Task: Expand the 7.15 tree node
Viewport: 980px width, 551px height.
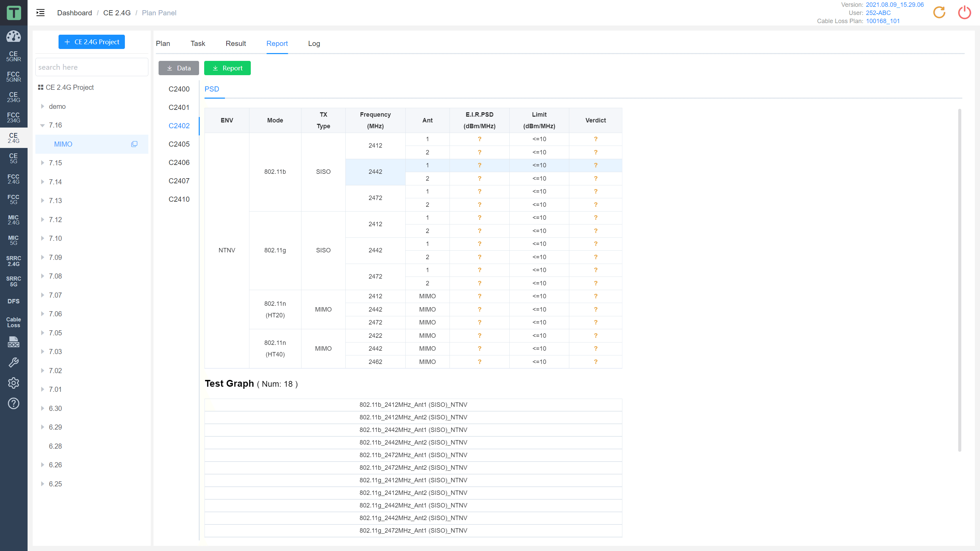Action: 42,163
